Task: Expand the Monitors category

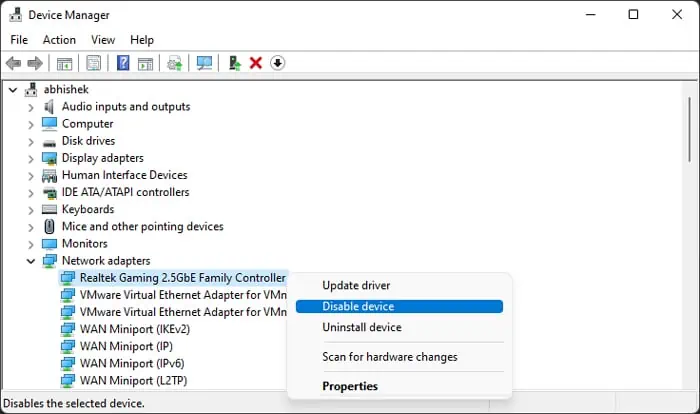Action: pos(30,245)
